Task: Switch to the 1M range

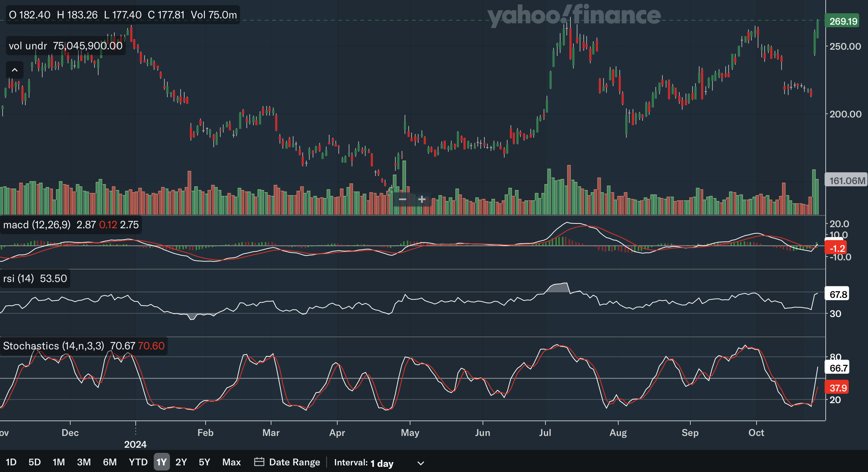Action: point(58,462)
